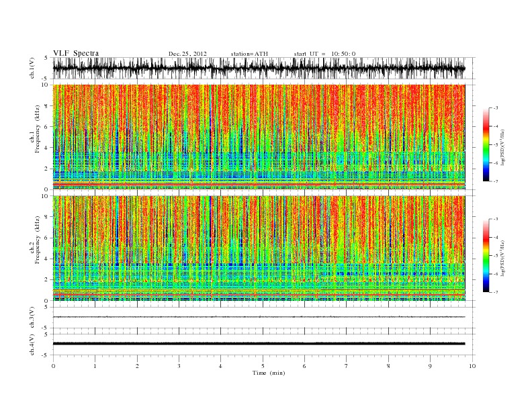Screen dimensions: 532x411
Task: Click the "-5" tick on lower colorbar
Action: [x=495, y=255]
